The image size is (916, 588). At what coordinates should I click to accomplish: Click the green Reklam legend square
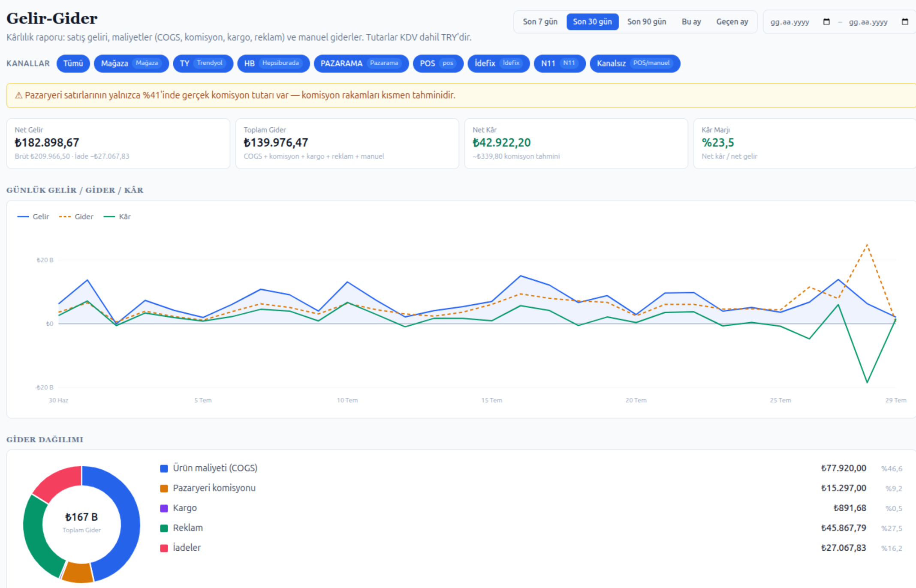click(x=164, y=528)
